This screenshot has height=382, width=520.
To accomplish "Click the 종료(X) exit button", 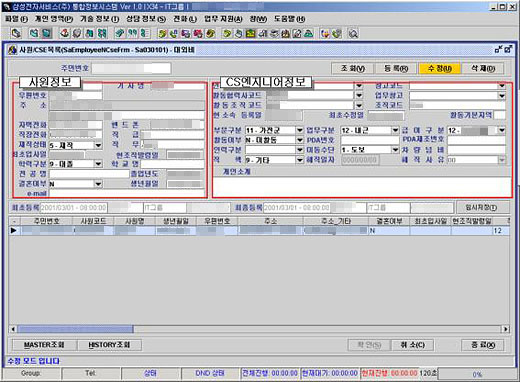I will click(x=483, y=345).
